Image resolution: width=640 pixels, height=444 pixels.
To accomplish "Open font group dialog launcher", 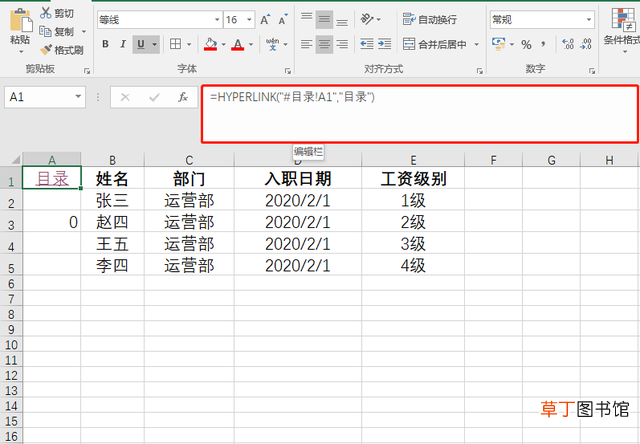I will click(x=288, y=71).
